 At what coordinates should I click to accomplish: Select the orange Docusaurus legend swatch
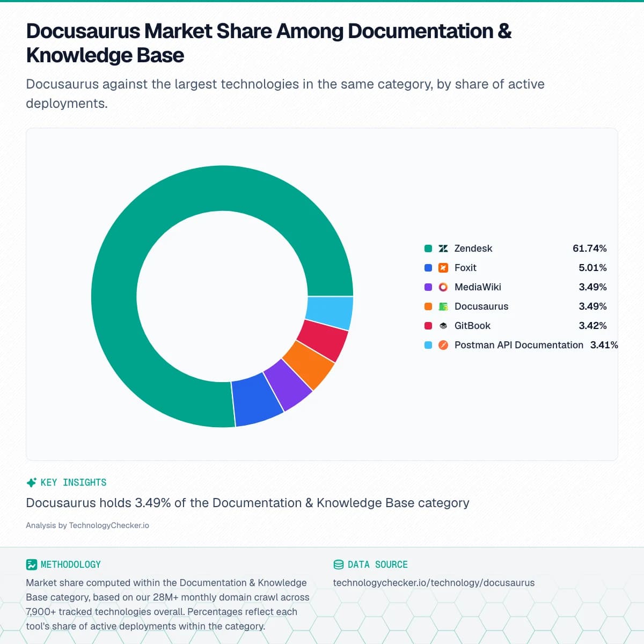tap(428, 306)
